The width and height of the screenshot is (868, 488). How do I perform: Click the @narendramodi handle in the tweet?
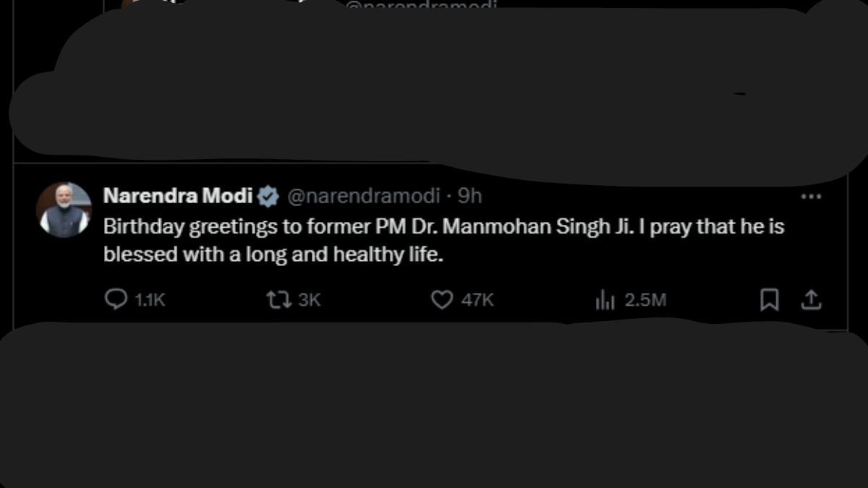(364, 196)
